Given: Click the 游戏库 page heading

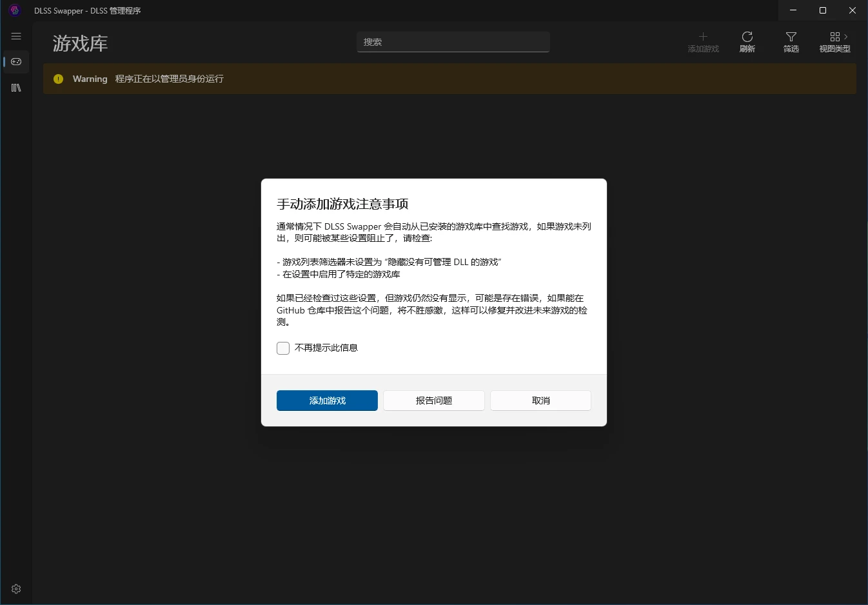Looking at the screenshot, I should [x=80, y=44].
